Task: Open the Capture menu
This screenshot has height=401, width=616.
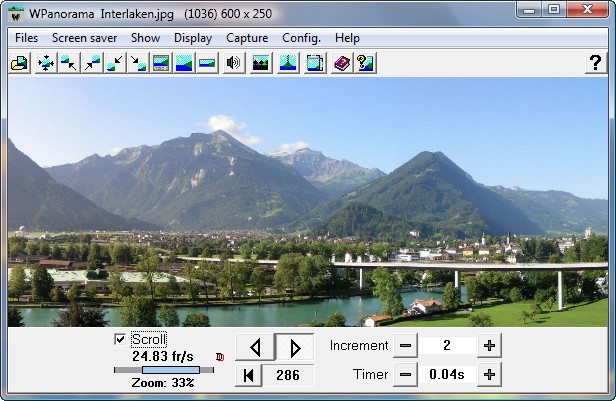Action: pyautogui.click(x=247, y=38)
